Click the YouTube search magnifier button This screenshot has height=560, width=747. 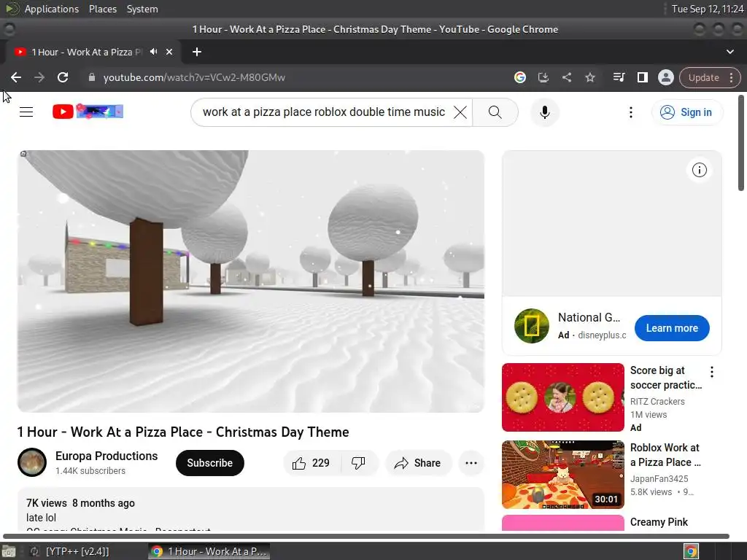coord(495,112)
